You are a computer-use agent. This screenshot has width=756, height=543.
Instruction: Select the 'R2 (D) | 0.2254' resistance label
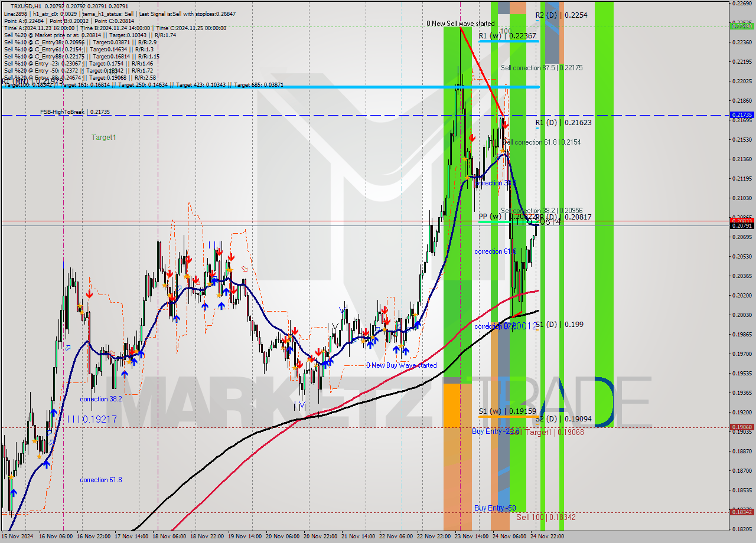point(561,15)
